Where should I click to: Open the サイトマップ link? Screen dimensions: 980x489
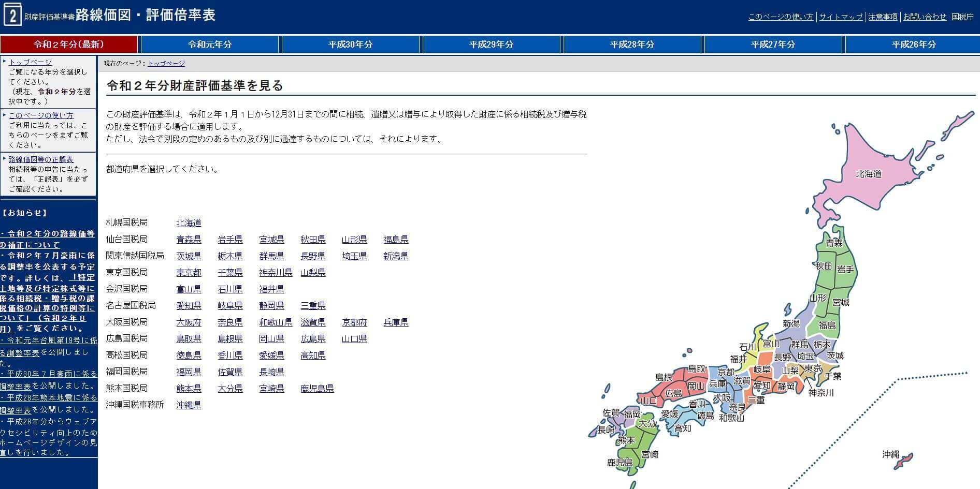click(841, 17)
